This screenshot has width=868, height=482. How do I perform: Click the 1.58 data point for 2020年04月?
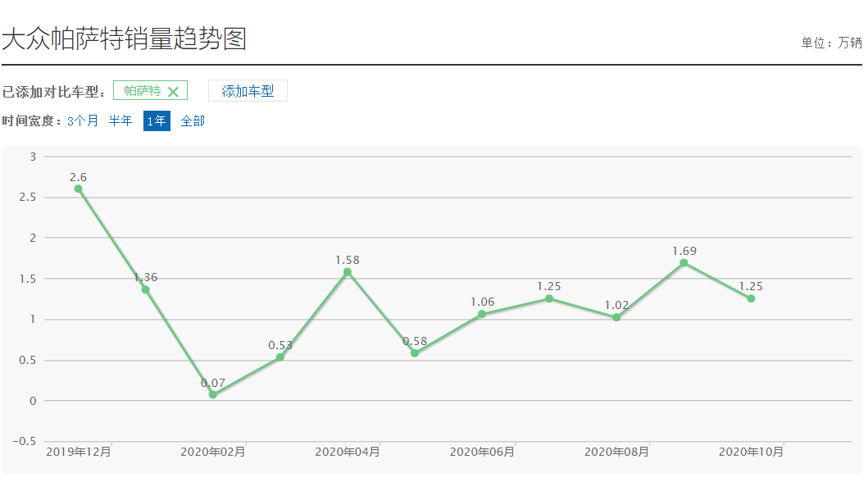pos(347,271)
